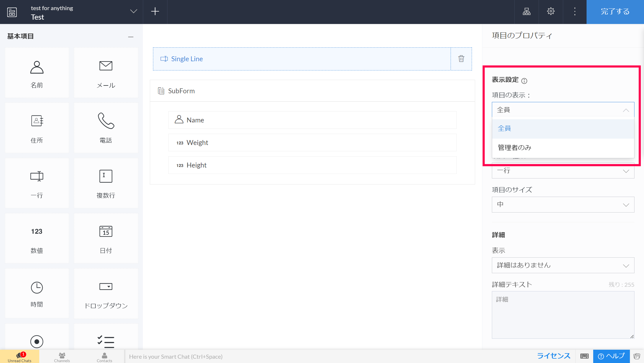This screenshot has height=363, width=644.
Task: Open the 詳細はありません dropdown
Action: [563, 265]
